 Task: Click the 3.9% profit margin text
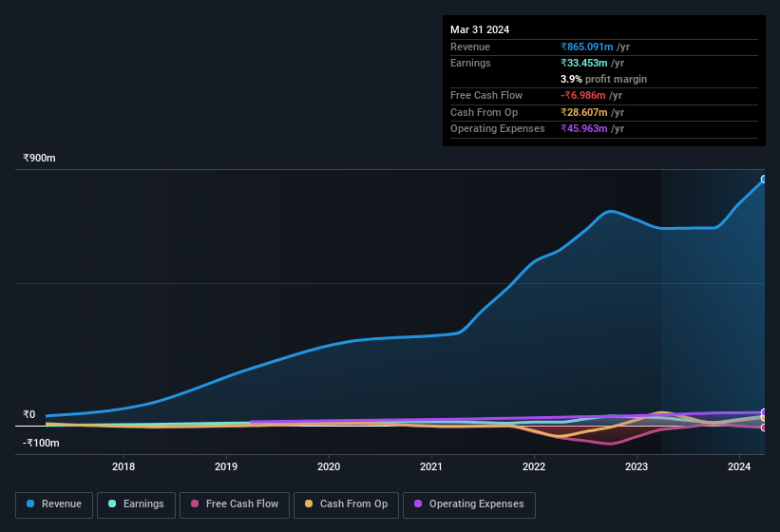click(x=603, y=79)
